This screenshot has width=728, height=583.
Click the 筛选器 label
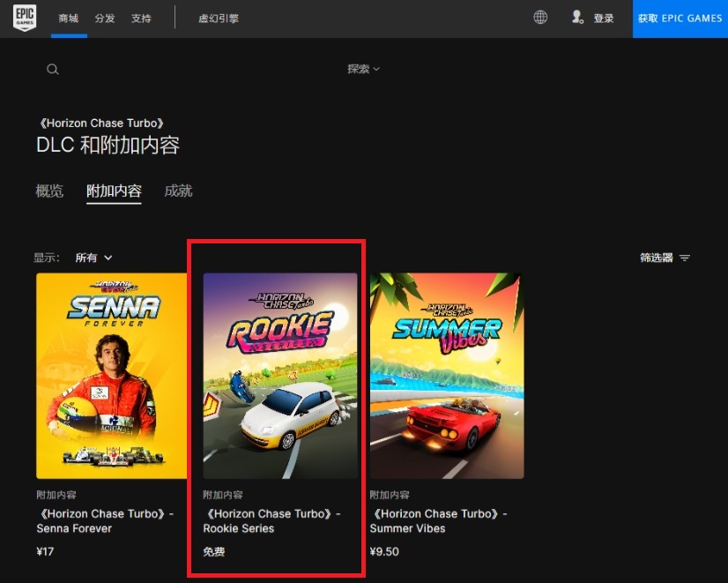pyautogui.click(x=657, y=258)
